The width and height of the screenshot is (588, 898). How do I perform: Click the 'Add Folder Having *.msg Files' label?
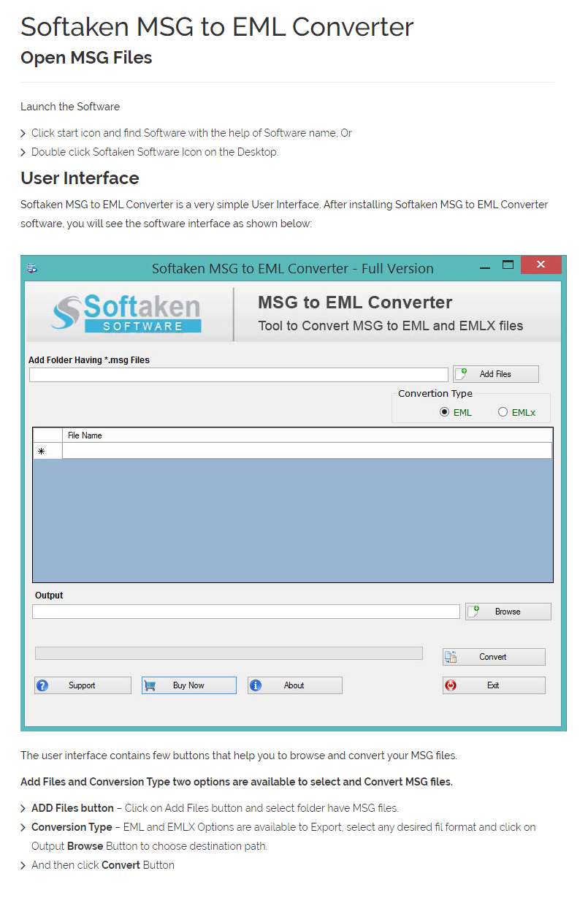(x=89, y=360)
